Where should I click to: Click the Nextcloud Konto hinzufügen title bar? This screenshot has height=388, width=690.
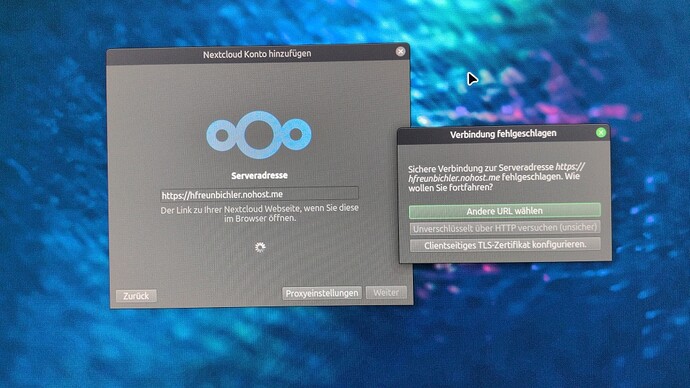click(x=257, y=54)
